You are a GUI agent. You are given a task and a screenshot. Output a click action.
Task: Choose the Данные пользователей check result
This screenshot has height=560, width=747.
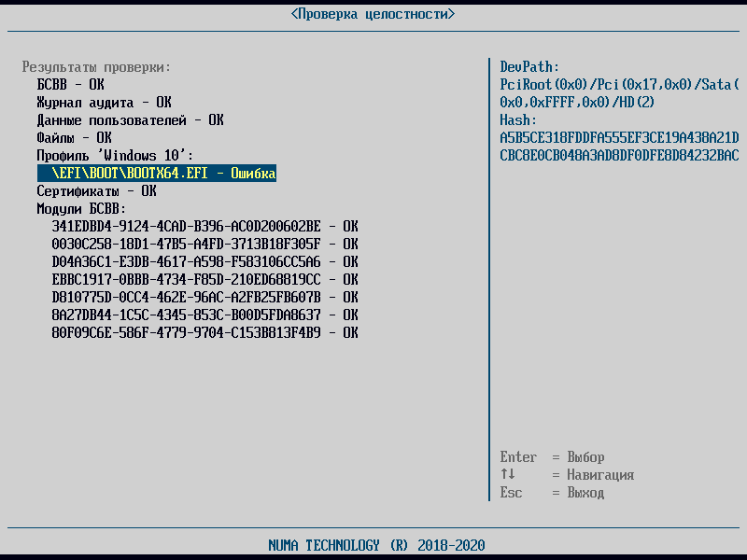click(x=130, y=120)
